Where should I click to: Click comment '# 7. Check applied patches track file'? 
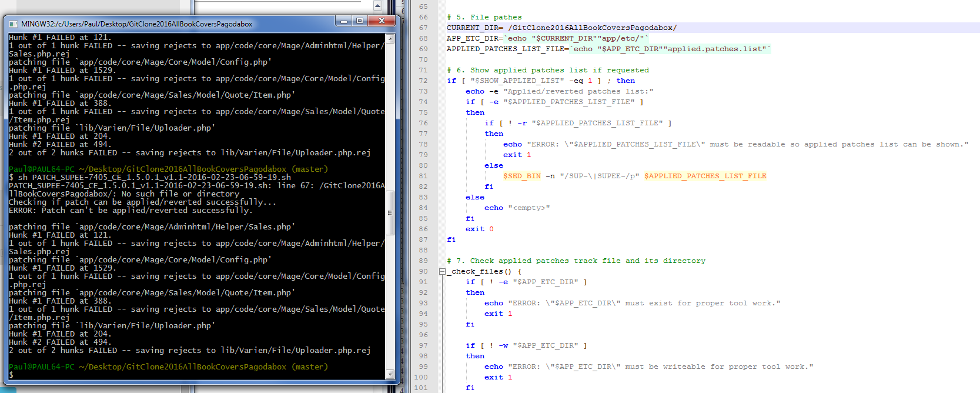point(576,261)
